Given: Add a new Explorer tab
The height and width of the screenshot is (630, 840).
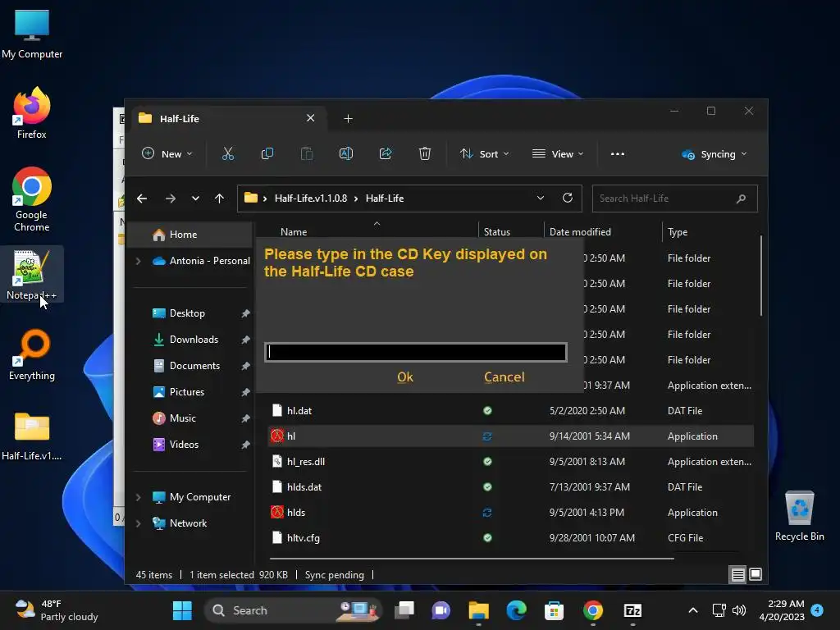Looking at the screenshot, I should [x=348, y=118].
